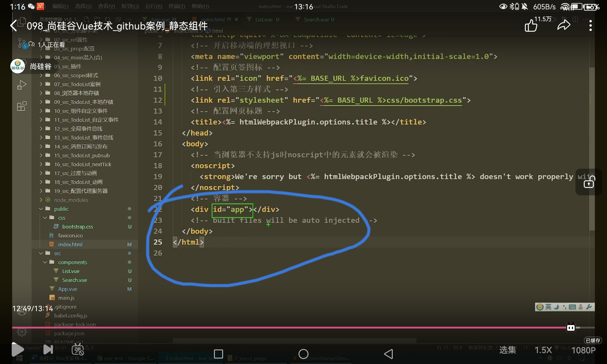Collapse the public folder in explorer
Screen dimensions: 607x364
(x=61, y=209)
